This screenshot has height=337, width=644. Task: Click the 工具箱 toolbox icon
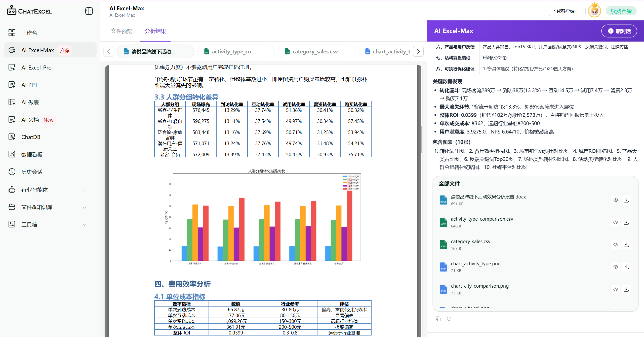point(12,224)
